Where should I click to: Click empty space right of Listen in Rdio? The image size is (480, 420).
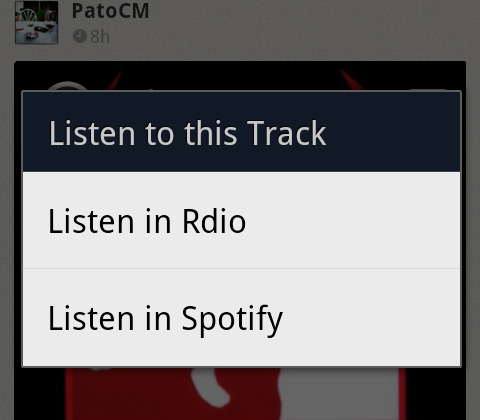[353, 220]
